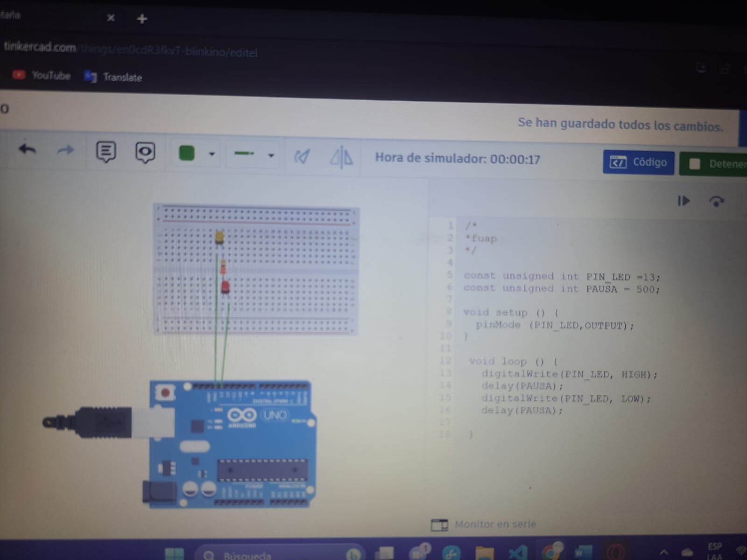
Task: Click the debugger step play icon
Action: (684, 201)
